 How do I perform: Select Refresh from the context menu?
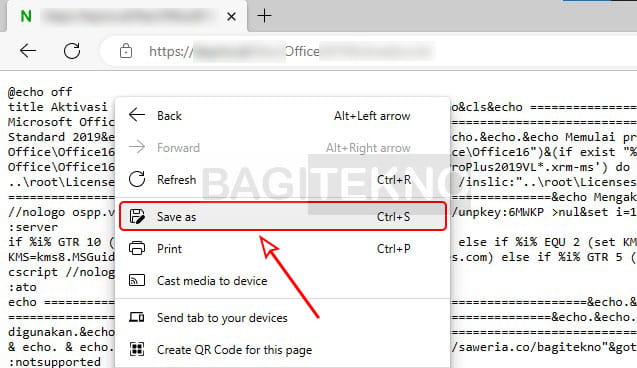(x=283, y=180)
